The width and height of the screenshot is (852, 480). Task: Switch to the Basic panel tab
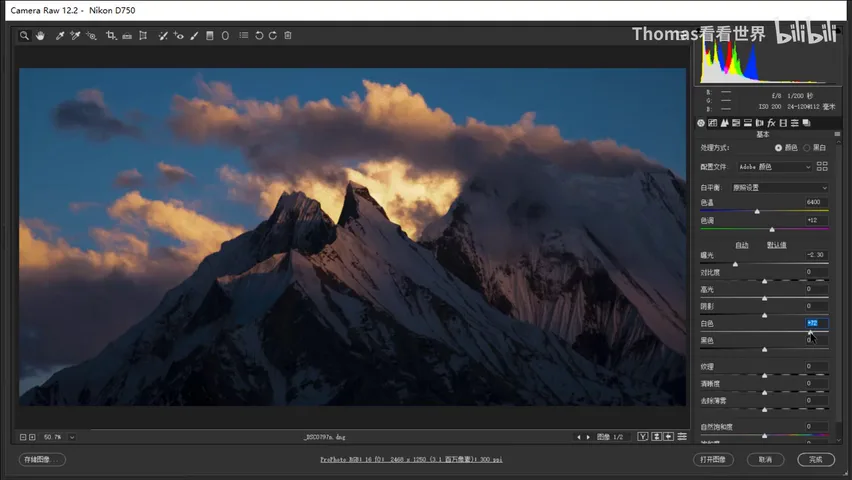pos(701,123)
